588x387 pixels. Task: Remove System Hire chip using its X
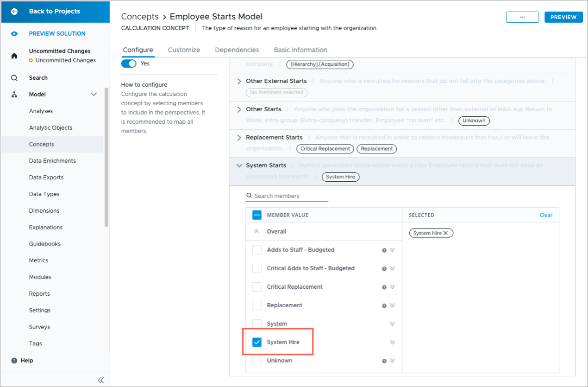point(445,233)
